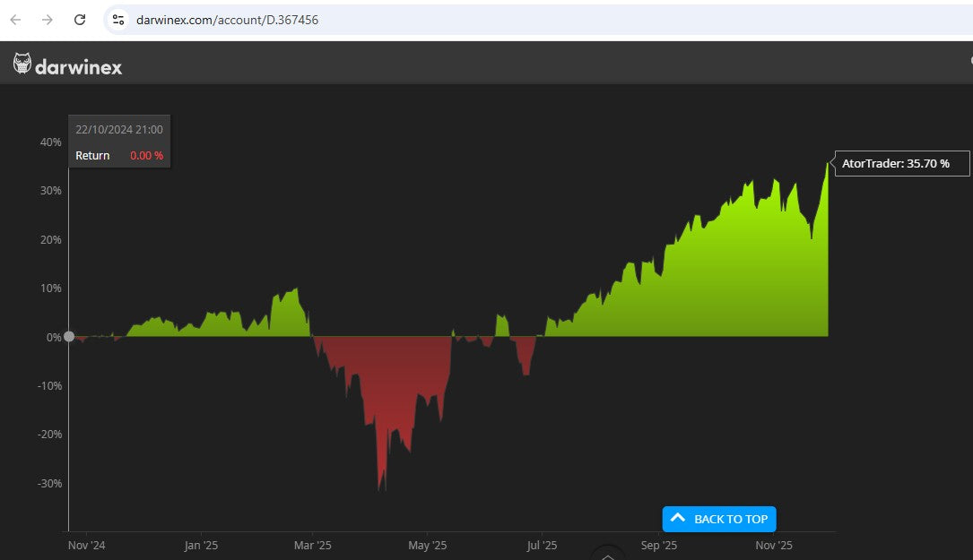This screenshot has width=973, height=560.
Task: Click the up chevron inside Back to Top
Action: click(x=678, y=518)
